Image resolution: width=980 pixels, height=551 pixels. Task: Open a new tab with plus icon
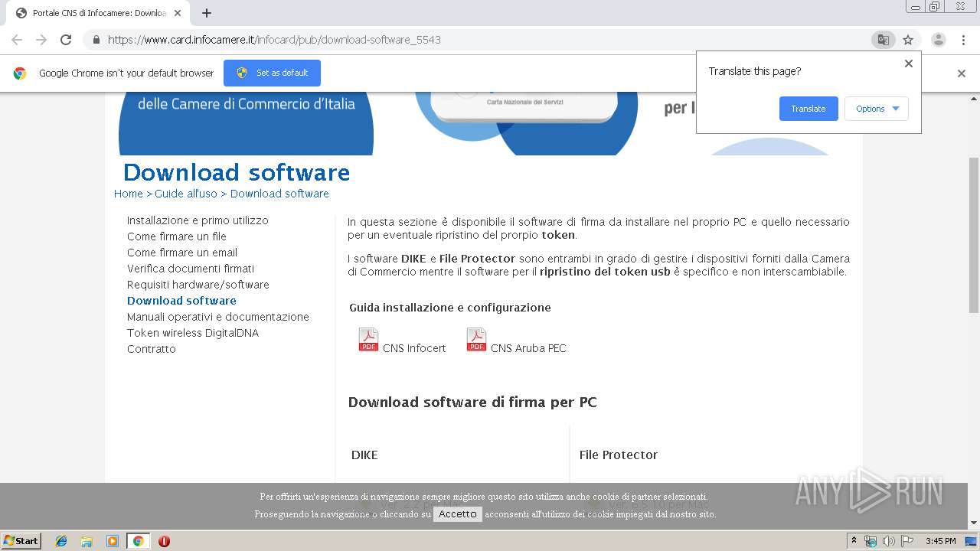pyautogui.click(x=207, y=13)
